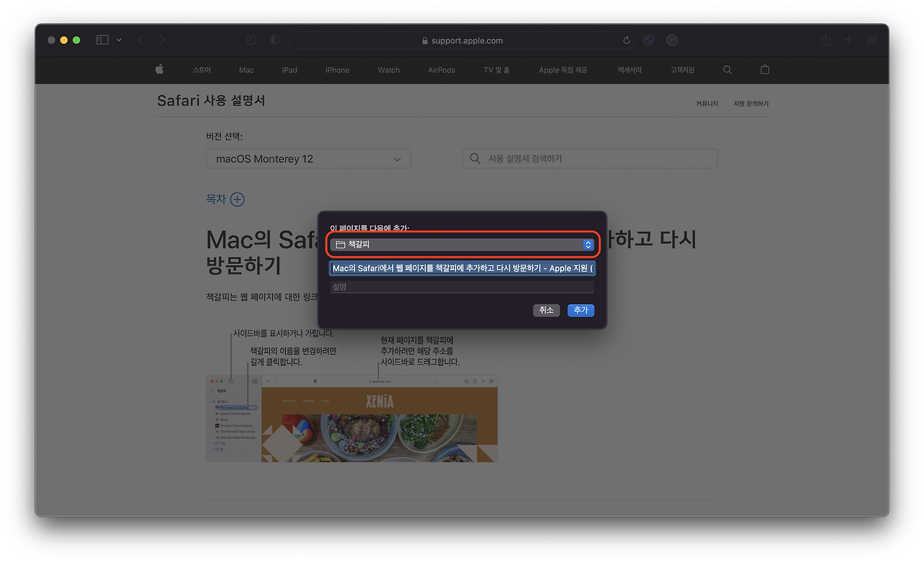
Task: Click the shopping bag icon
Action: pyautogui.click(x=764, y=69)
